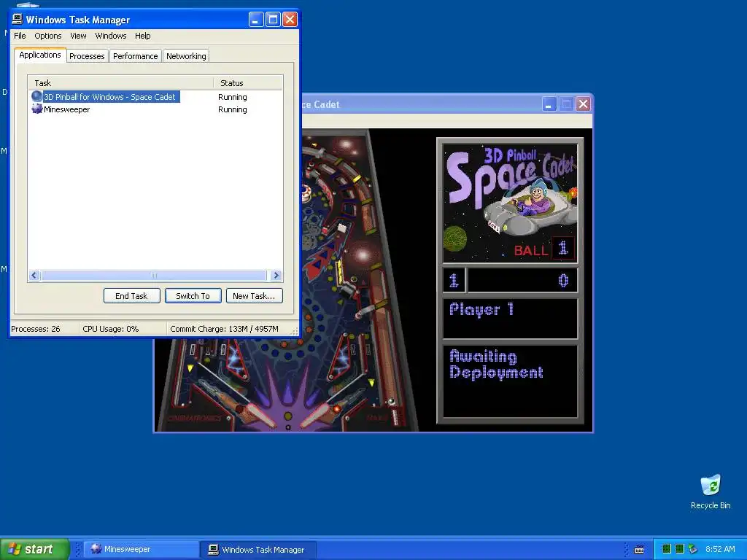Click the New Task... button
747x560 pixels.
click(x=255, y=296)
